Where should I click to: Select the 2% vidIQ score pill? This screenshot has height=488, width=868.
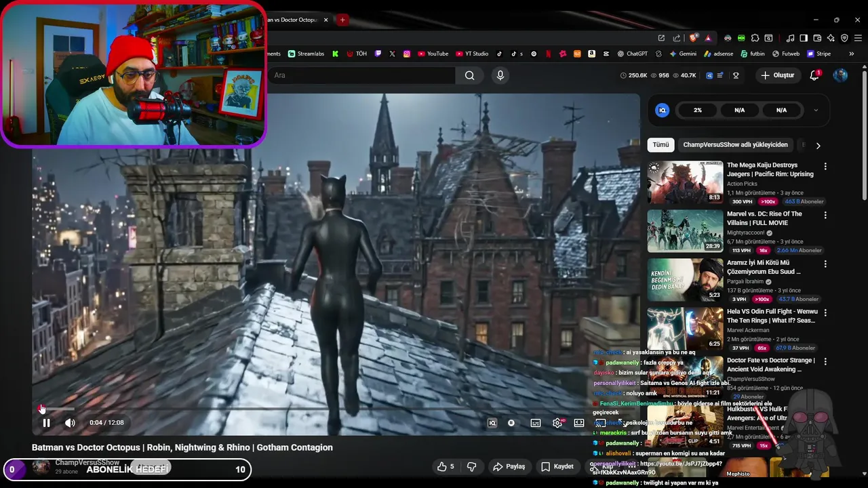point(698,110)
